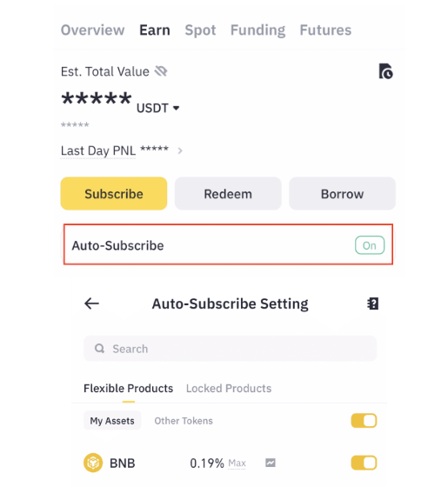The image size is (448, 487).
Task: Click the search magnifier icon
Action: [x=99, y=349]
